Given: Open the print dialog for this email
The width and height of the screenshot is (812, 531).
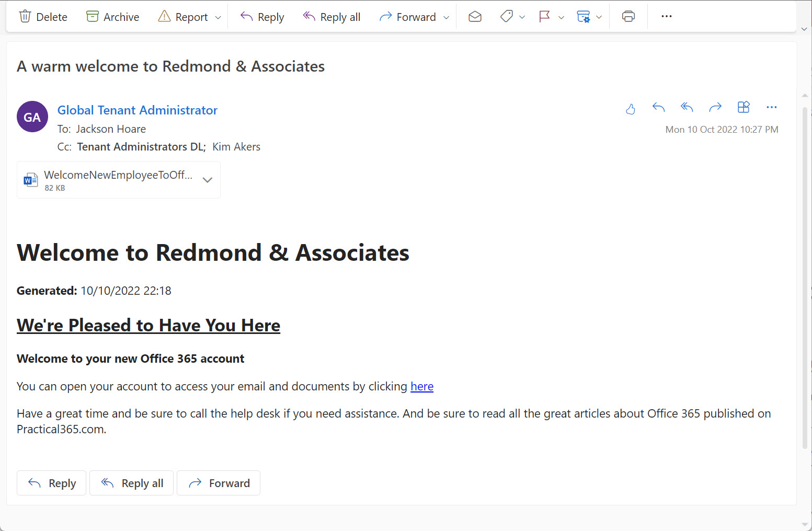Looking at the screenshot, I should pyautogui.click(x=627, y=16).
